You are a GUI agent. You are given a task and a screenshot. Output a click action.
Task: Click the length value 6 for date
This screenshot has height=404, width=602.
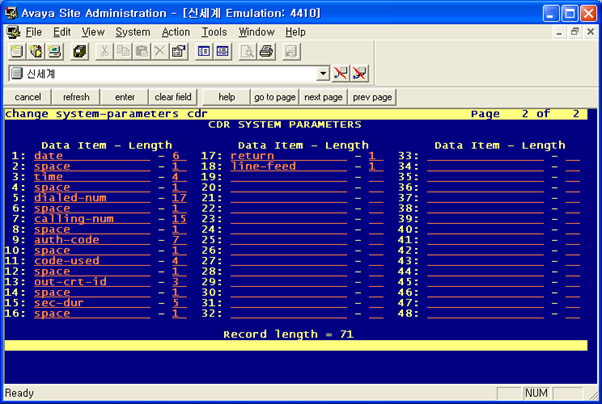(179, 156)
